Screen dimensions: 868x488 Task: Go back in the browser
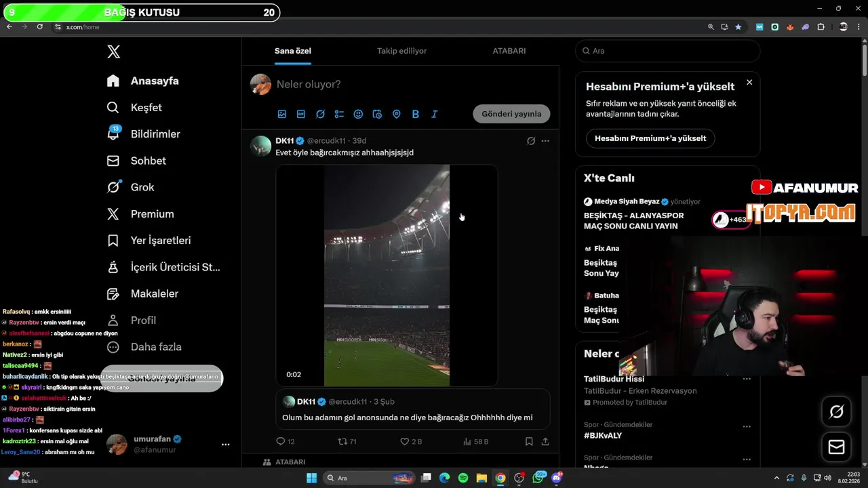click(x=9, y=27)
